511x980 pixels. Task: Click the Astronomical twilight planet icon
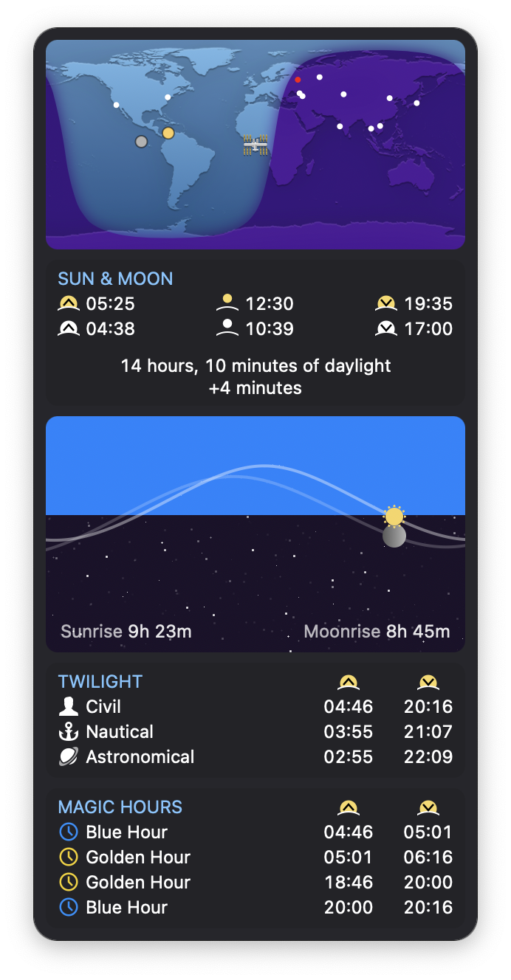click(x=69, y=756)
